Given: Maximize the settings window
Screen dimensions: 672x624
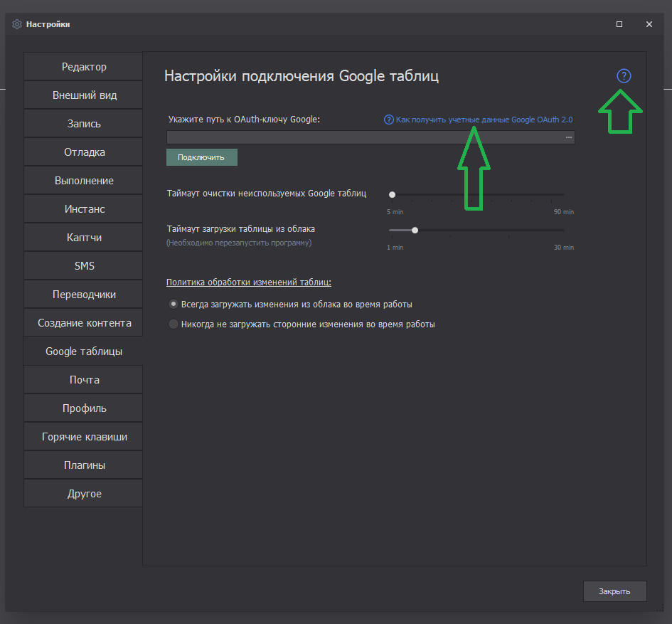Looking at the screenshot, I should (x=619, y=24).
